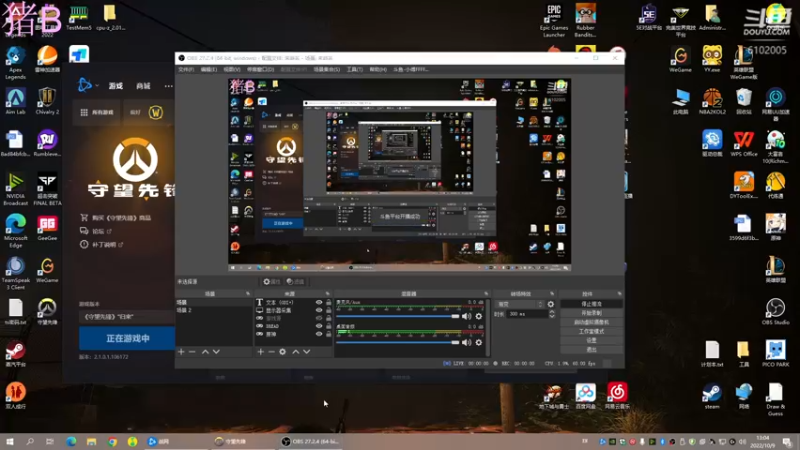
Task: Open WPS Office desktop icon
Action: coord(744,143)
